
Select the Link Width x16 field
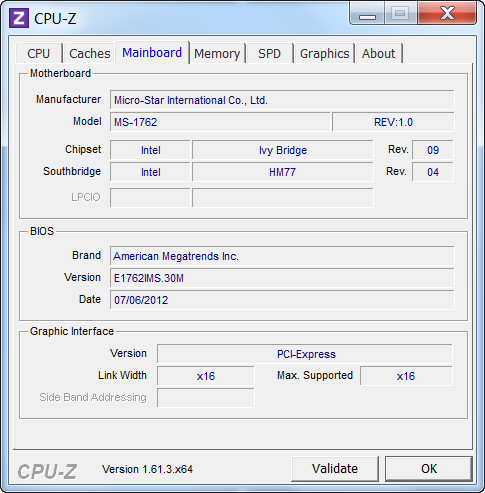click(x=206, y=376)
